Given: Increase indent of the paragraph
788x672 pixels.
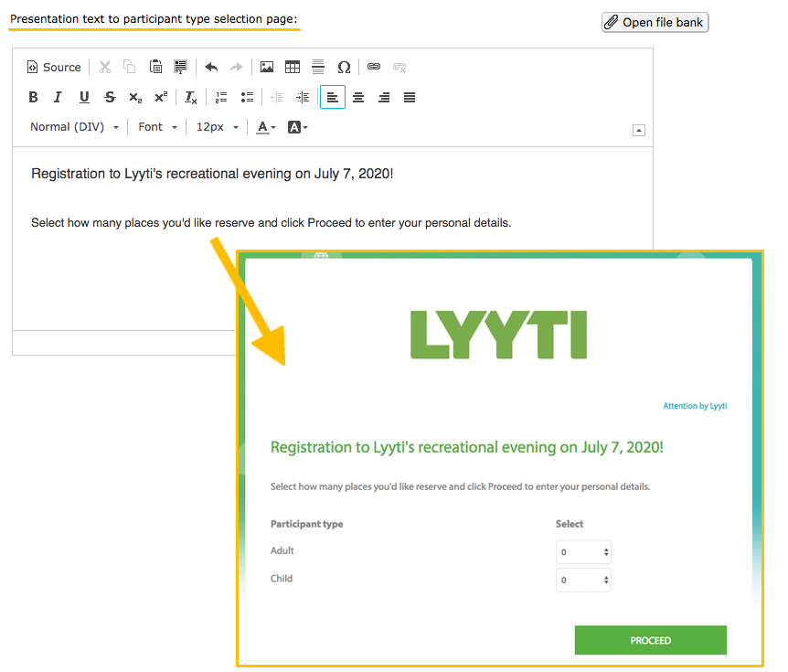Looking at the screenshot, I should 303,97.
